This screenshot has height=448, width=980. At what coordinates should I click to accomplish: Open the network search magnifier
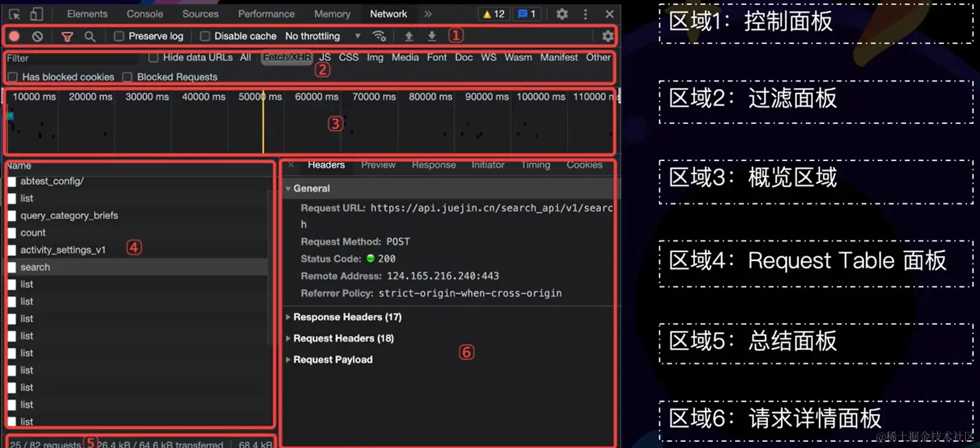90,37
